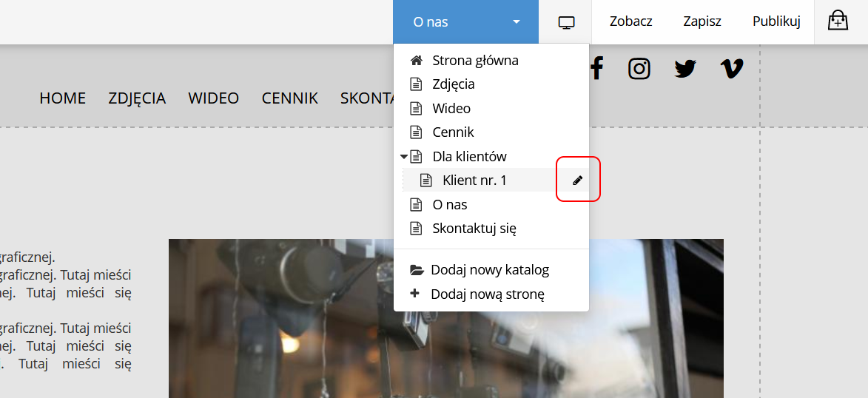Open the ZDJĘCIA navigation link
Screen dimensions: 868x398
pos(137,98)
